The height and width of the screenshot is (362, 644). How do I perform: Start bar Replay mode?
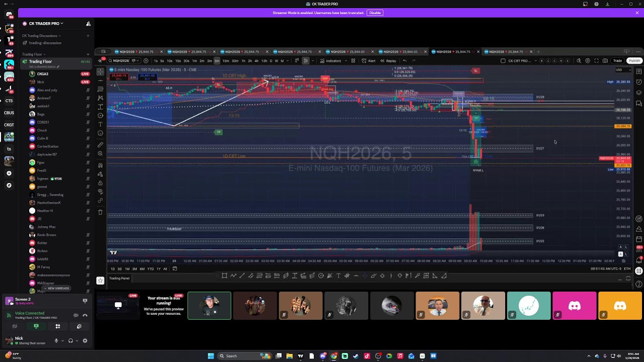click(x=388, y=61)
